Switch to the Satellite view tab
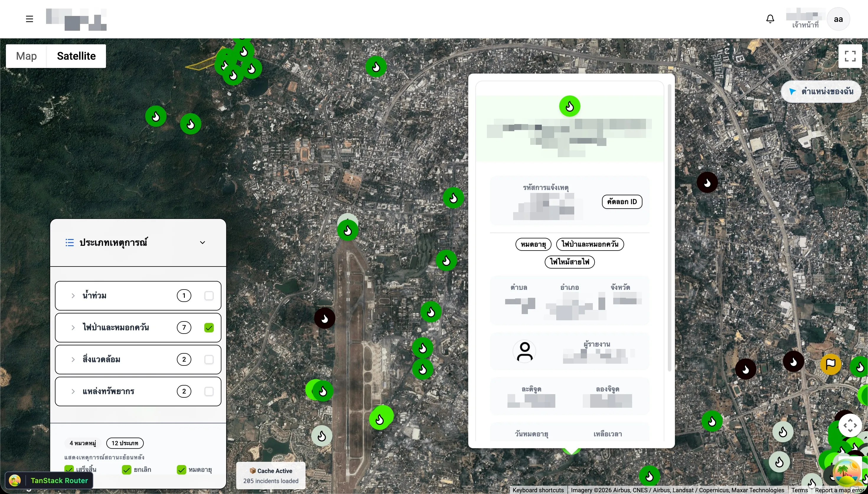Viewport: 868px width, 494px height. pyautogui.click(x=76, y=56)
